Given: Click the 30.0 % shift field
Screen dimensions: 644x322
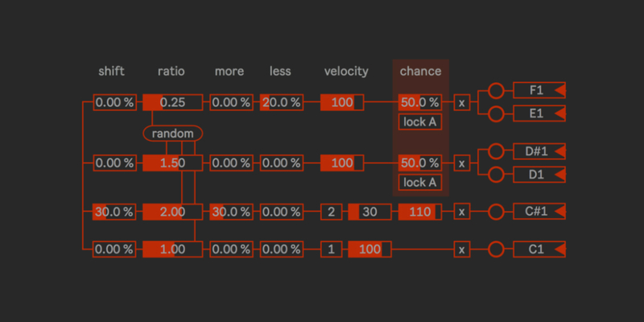Looking at the screenshot, I should pos(114,212).
